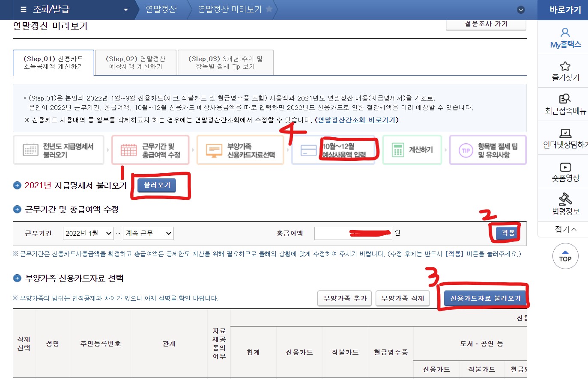The image size is (588, 379).
Task: Click the TOP scroll-to-top button
Action: [565, 256]
